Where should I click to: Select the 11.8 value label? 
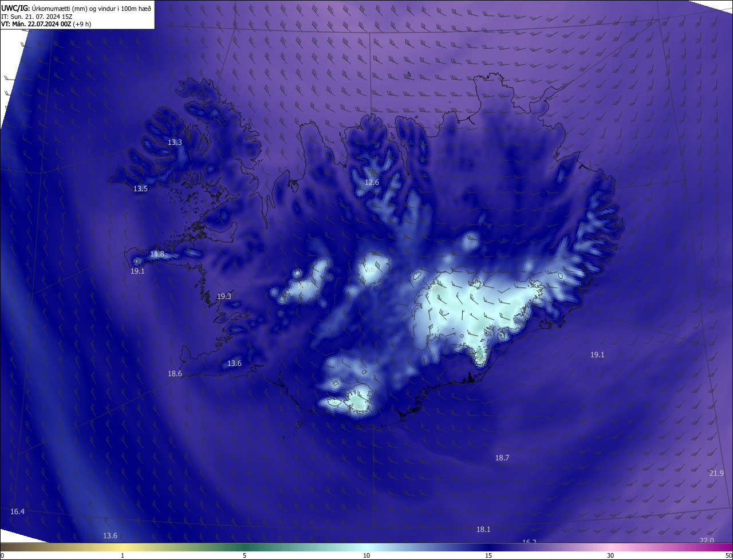click(157, 254)
